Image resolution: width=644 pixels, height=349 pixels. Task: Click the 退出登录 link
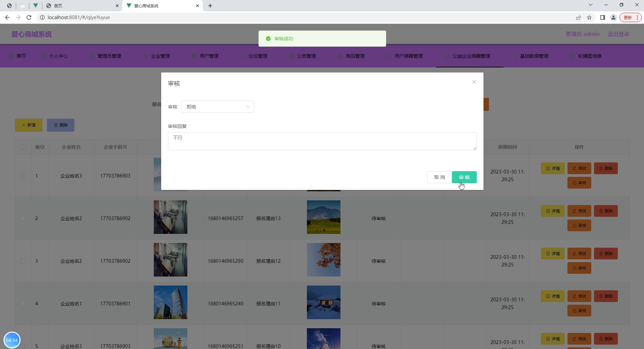point(618,34)
